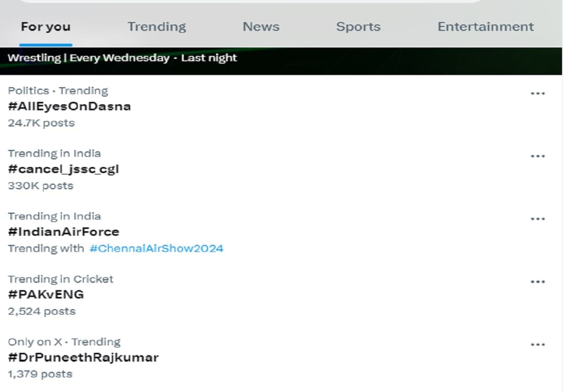
Task: Click three-dot menu beside #cancel_jssc_cgl
Action: (x=538, y=156)
